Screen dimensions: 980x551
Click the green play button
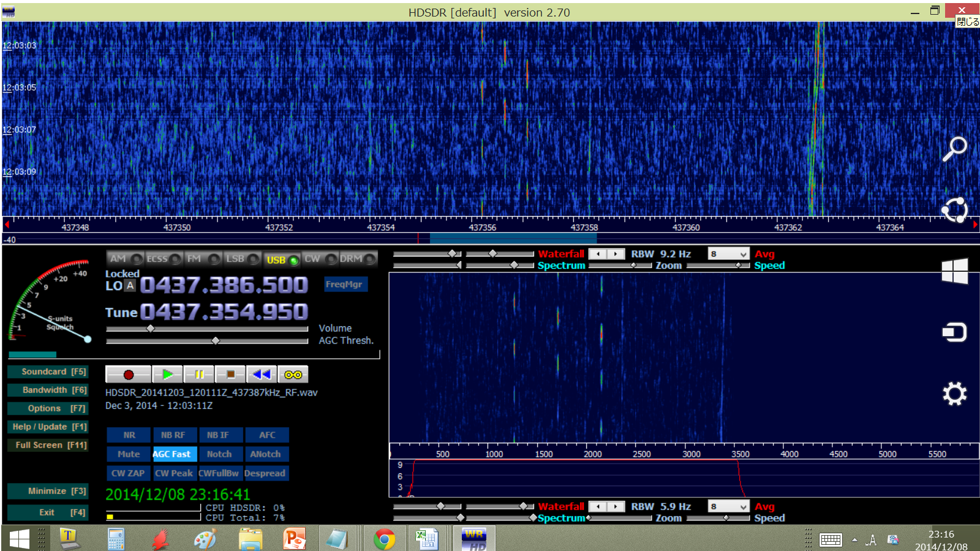tap(167, 374)
